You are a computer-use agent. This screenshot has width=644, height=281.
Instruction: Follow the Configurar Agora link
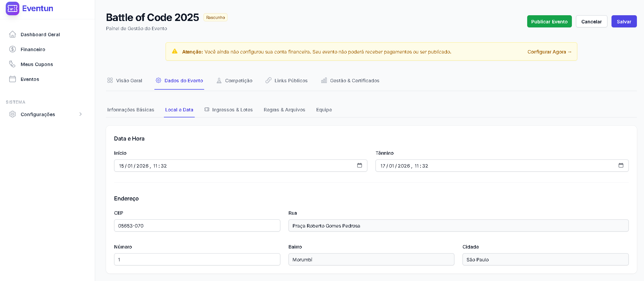549,52
